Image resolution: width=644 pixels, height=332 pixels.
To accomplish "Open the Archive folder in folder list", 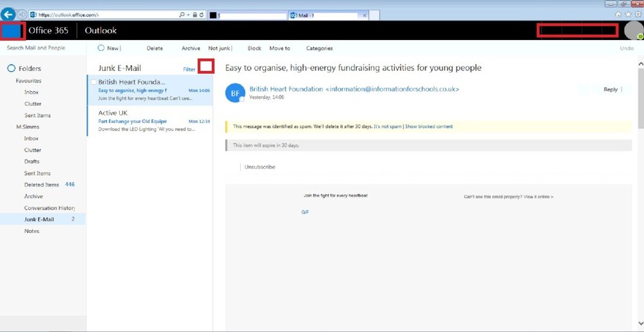I will pyautogui.click(x=33, y=196).
